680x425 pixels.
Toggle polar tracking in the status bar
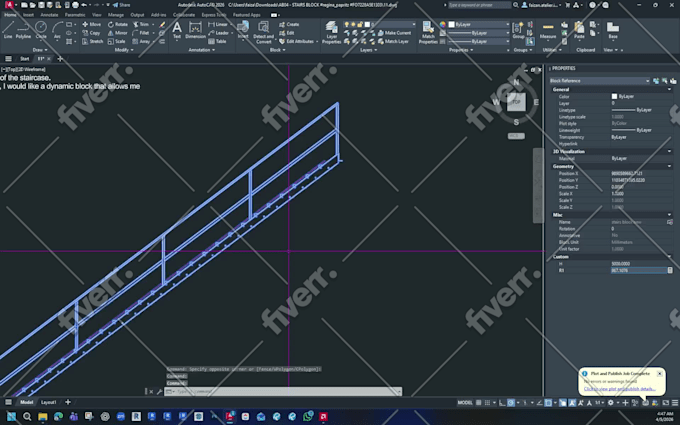point(511,403)
